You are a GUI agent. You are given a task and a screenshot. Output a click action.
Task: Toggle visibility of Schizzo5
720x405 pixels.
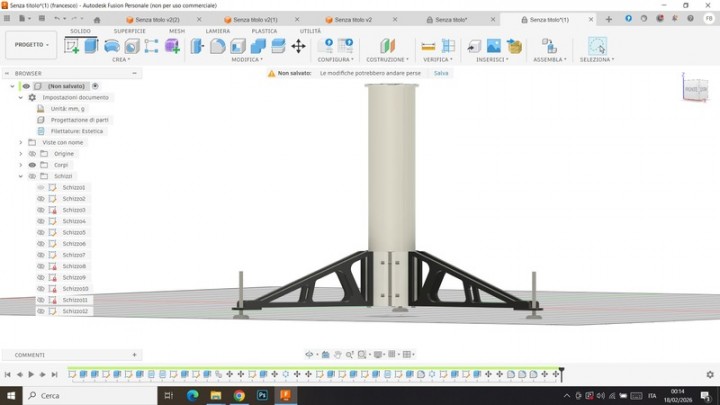point(41,232)
